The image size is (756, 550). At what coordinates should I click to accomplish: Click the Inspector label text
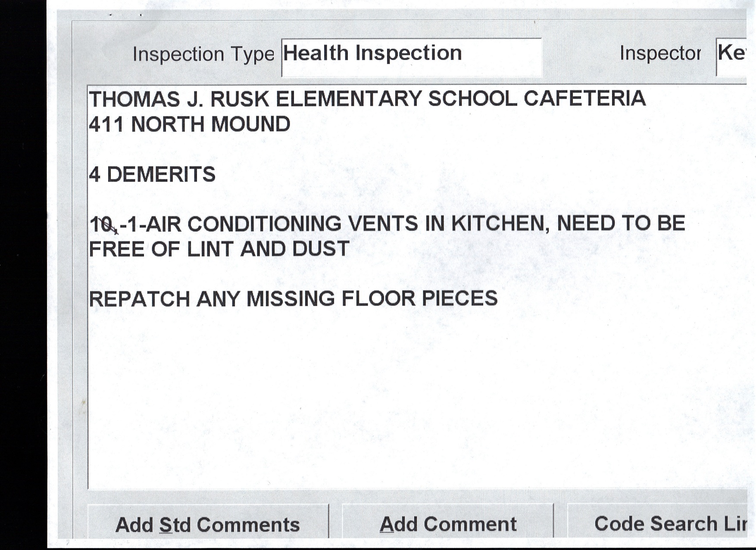(660, 53)
